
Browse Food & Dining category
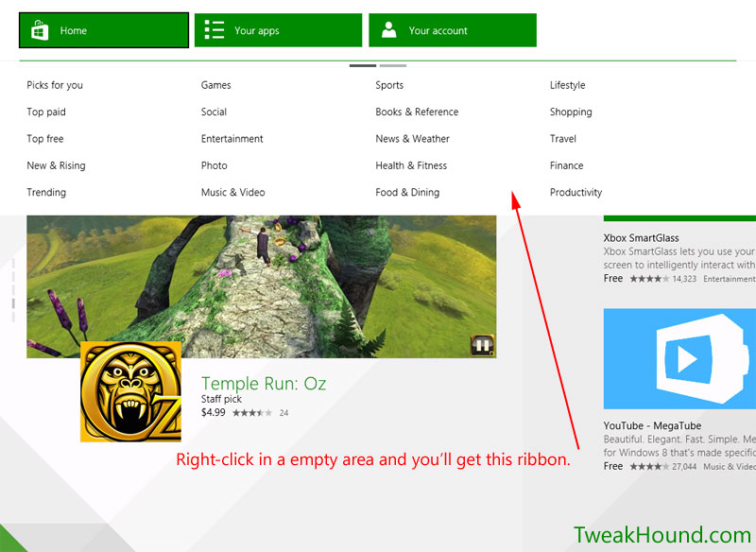407,193
